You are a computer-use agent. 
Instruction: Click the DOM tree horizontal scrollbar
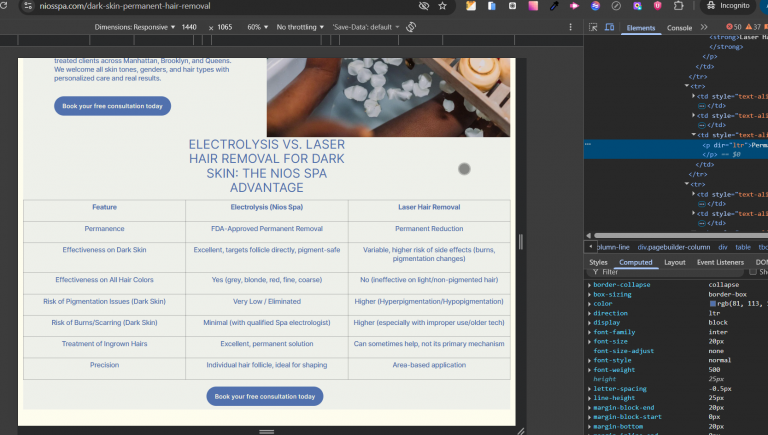click(681, 236)
